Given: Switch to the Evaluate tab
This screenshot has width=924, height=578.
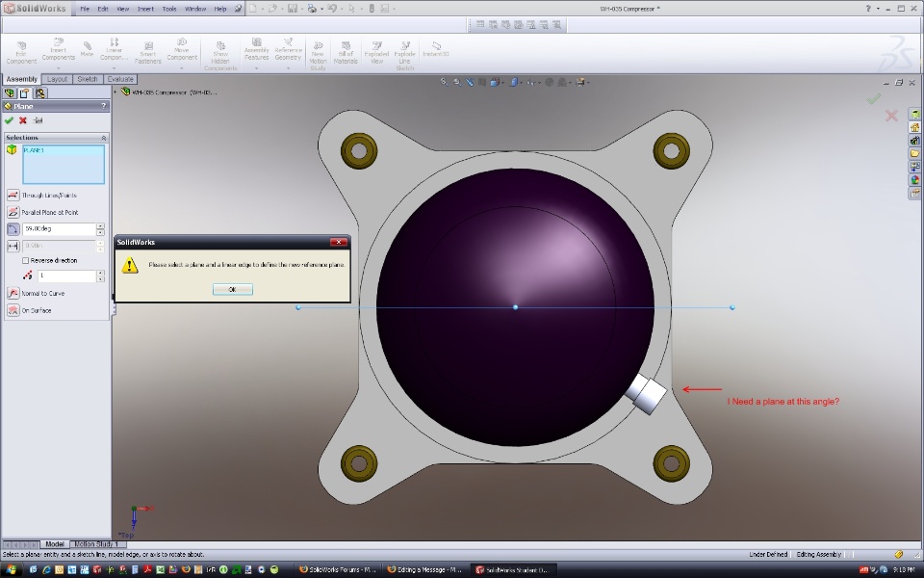Looking at the screenshot, I should (x=120, y=79).
